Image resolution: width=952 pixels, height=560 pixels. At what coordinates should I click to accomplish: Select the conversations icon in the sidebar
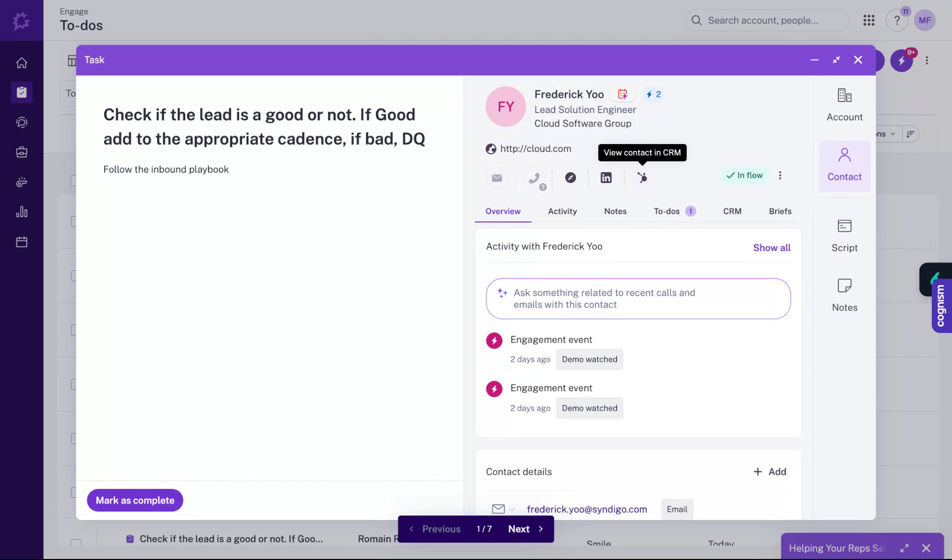pos(21,122)
